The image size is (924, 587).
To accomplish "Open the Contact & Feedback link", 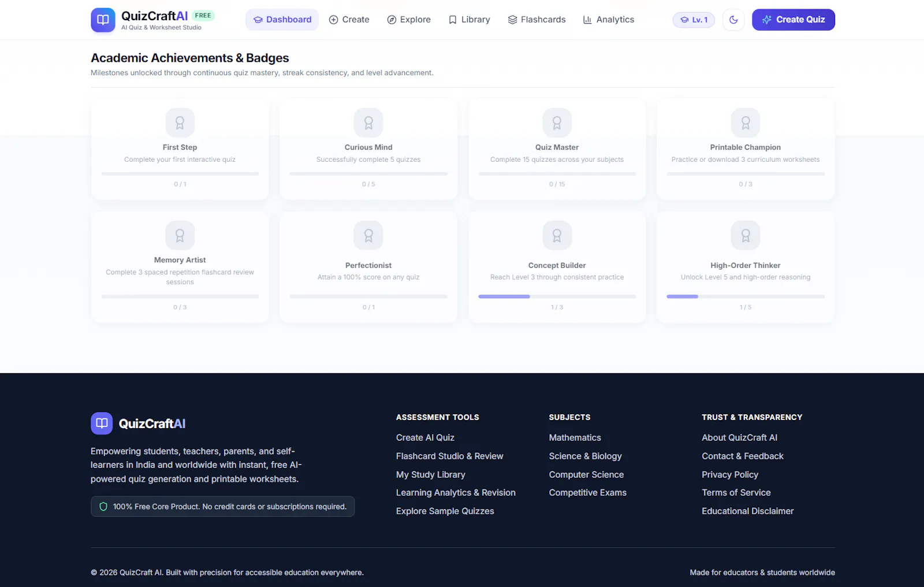I will pos(743,456).
